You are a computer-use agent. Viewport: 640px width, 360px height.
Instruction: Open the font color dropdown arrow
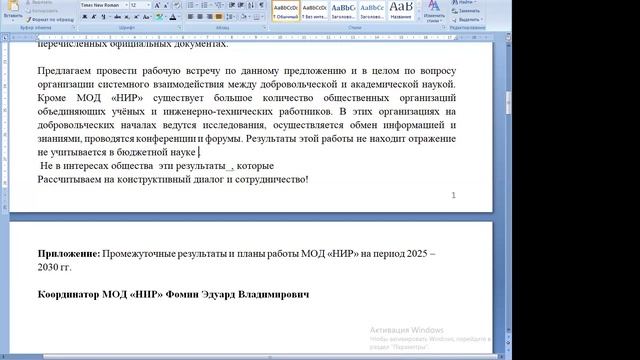(x=179, y=17)
